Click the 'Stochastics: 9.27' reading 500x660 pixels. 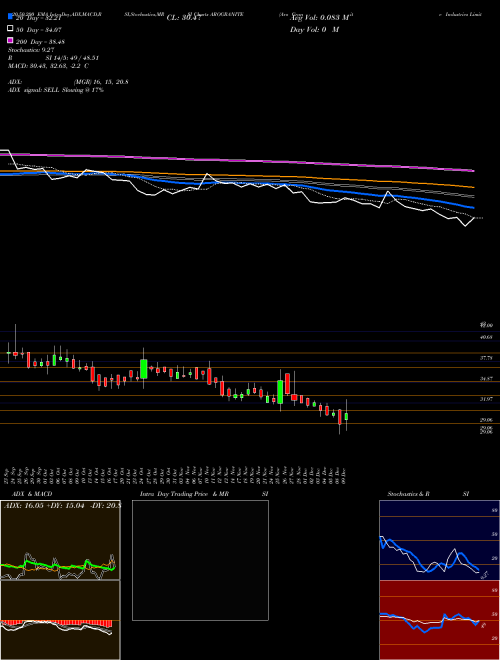31,50
